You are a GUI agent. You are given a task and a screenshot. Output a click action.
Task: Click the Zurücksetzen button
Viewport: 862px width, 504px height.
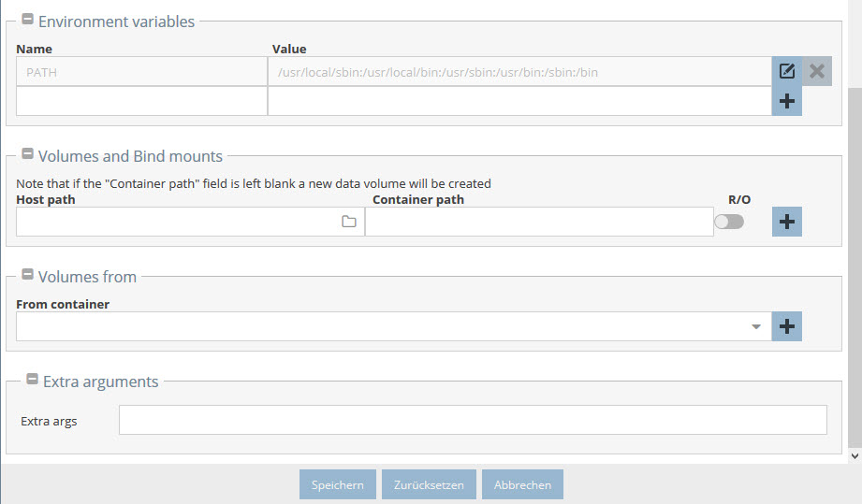click(429, 484)
